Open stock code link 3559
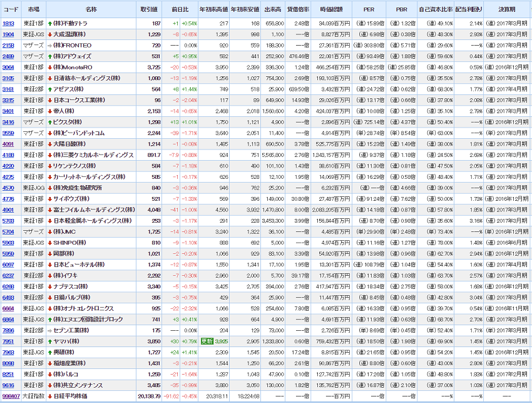 [8, 133]
